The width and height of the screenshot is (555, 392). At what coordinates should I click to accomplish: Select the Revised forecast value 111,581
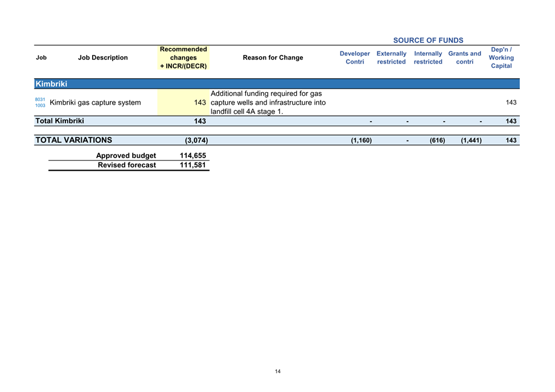193,165
